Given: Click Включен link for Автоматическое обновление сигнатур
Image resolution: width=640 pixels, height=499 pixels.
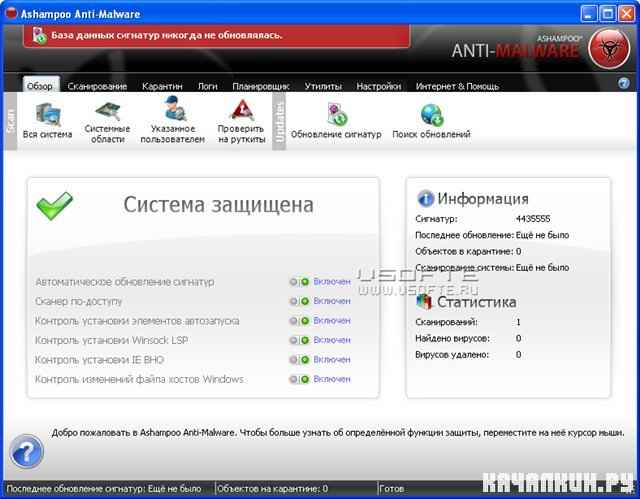Looking at the screenshot, I should coord(332,282).
